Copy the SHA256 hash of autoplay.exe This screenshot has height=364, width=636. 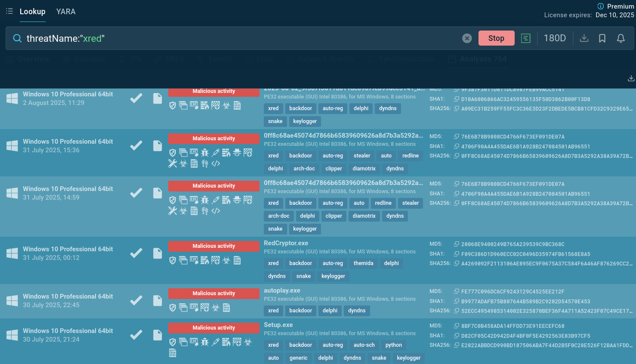point(456,311)
